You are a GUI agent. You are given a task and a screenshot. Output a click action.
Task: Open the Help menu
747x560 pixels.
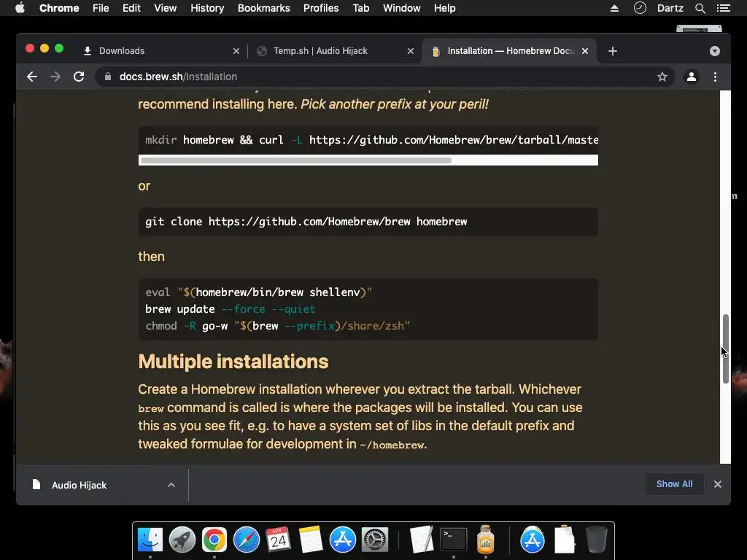click(x=444, y=8)
